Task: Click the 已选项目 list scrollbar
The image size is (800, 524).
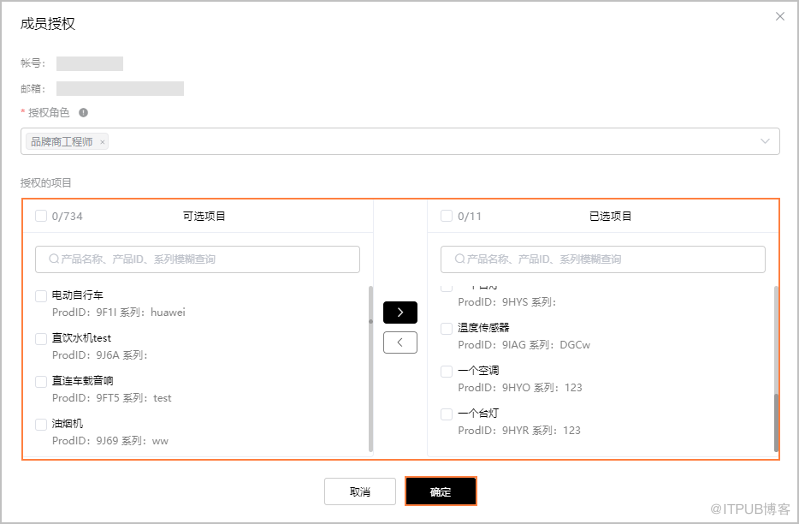Action: tap(776, 422)
